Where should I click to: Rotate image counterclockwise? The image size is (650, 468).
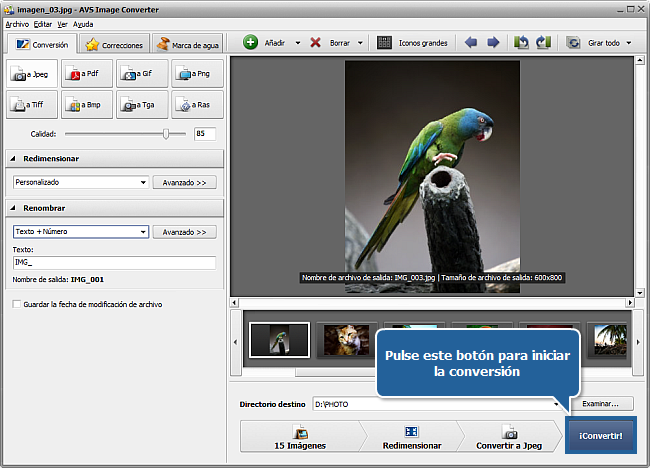click(x=521, y=42)
